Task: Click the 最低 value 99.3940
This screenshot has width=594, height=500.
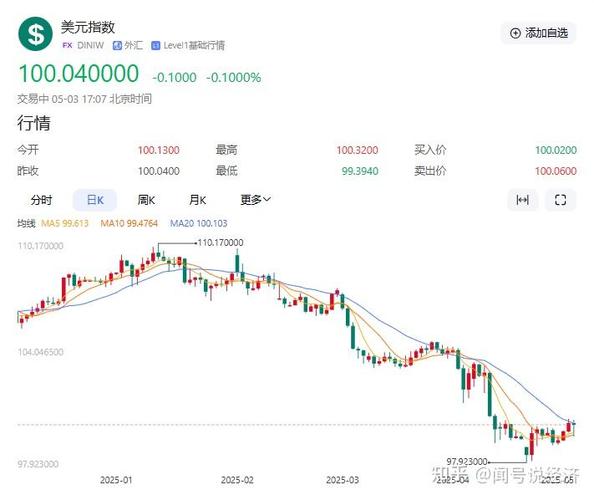Action: point(360,171)
